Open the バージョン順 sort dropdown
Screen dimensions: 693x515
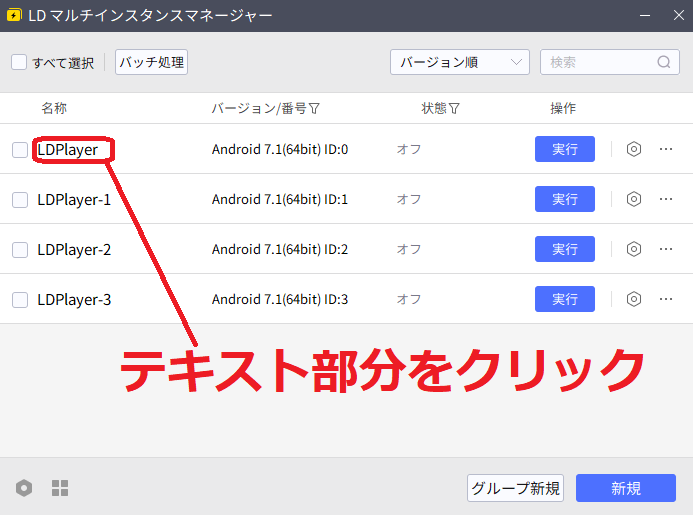coord(459,62)
